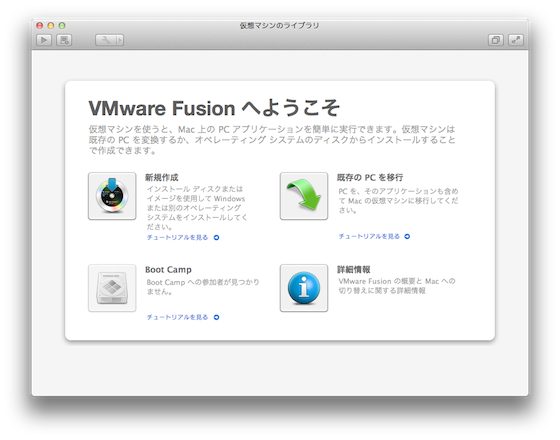Click arrow circle beside Boot Camp tutorial link
The image size is (560, 440).
[x=216, y=317]
